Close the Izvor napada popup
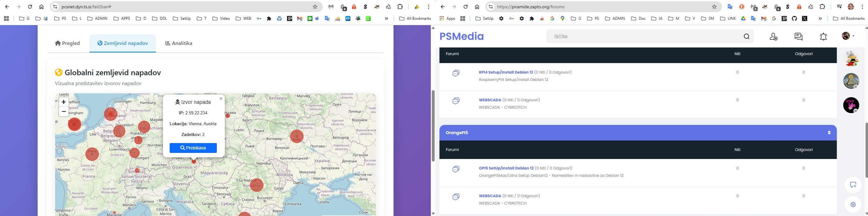Viewport: 868px width, 216px height. 221,98
